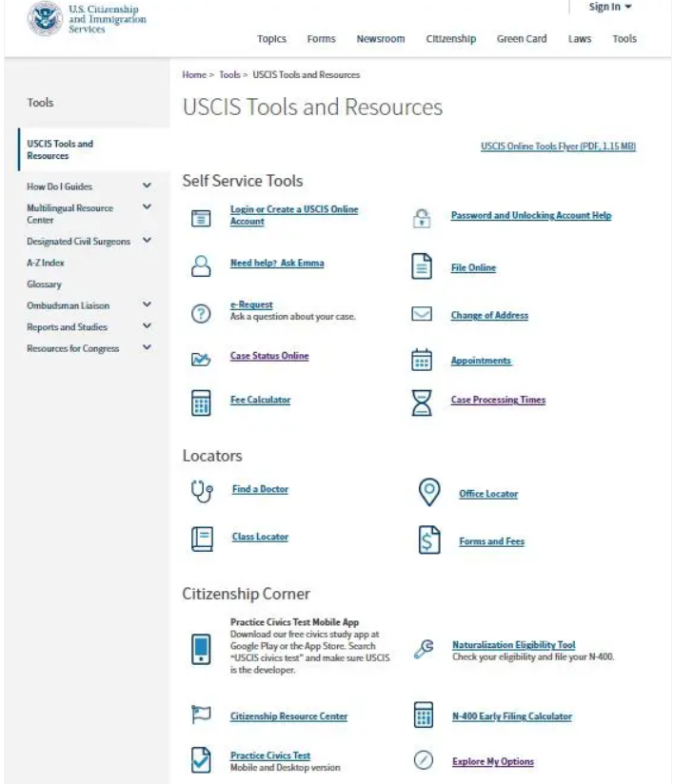
Task: Click the Case Status Online chart icon
Action: click(x=201, y=359)
